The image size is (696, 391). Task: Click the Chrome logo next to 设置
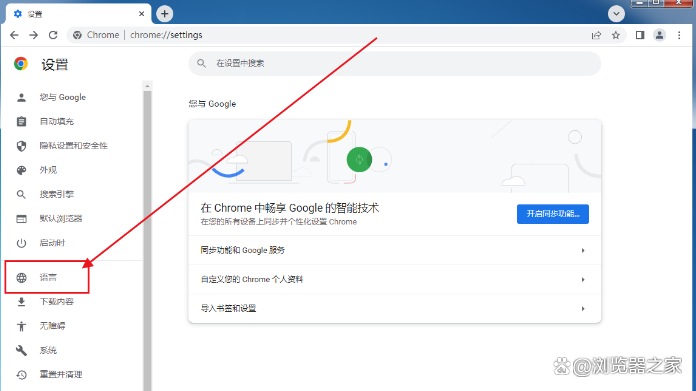[20, 64]
